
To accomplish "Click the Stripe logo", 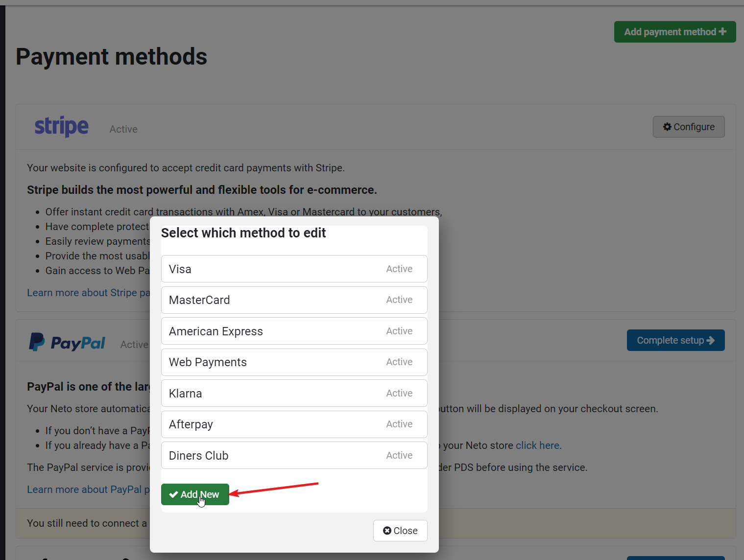I will click(x=62, y=127).
